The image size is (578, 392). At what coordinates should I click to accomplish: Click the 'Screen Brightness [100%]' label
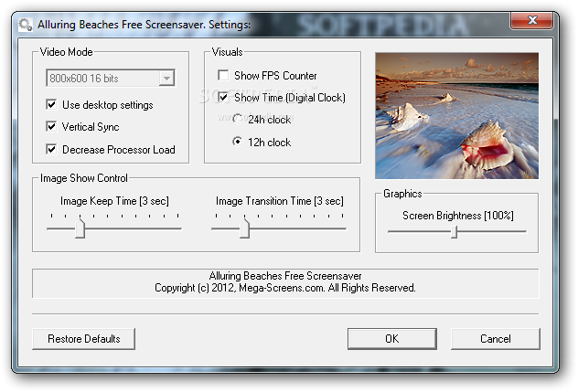[x=458, y=216]
